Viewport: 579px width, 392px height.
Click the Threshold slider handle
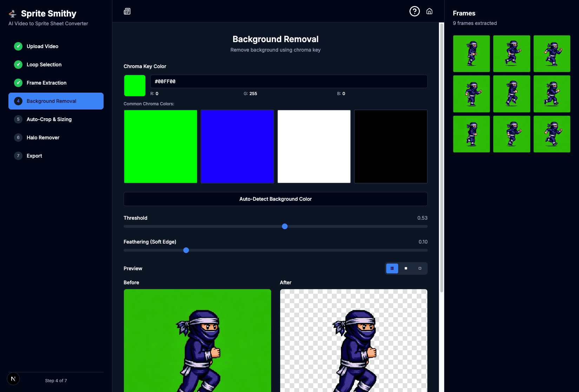click(285, 226)
